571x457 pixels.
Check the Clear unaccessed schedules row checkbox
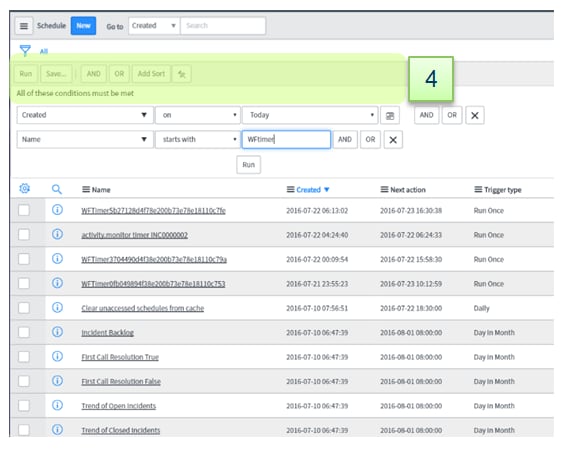24,308
